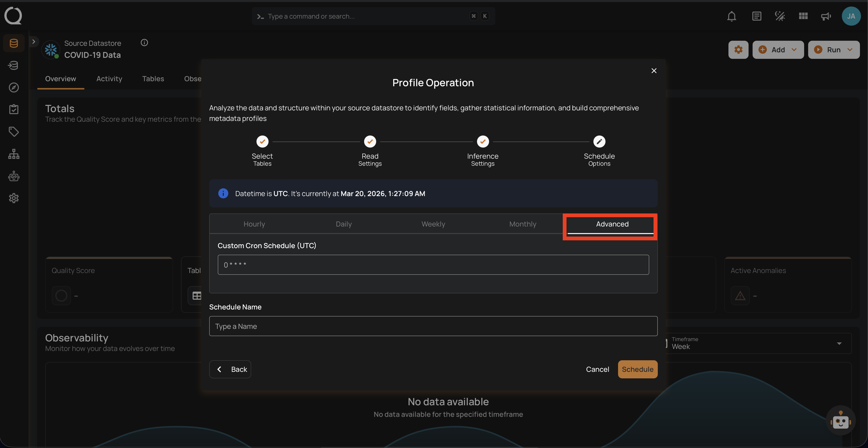868x448 pixels.
Task: Open the notifications bell icon
Action: 731,16
